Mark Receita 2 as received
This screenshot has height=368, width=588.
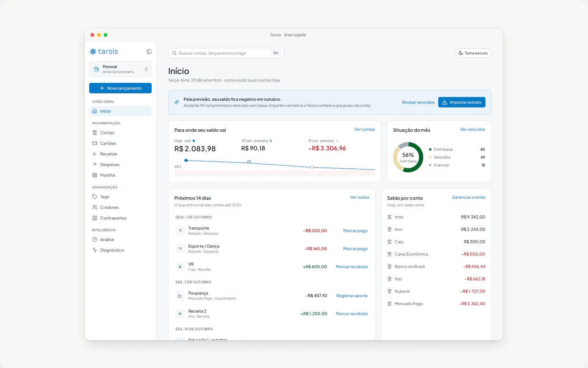click(352, 314)
